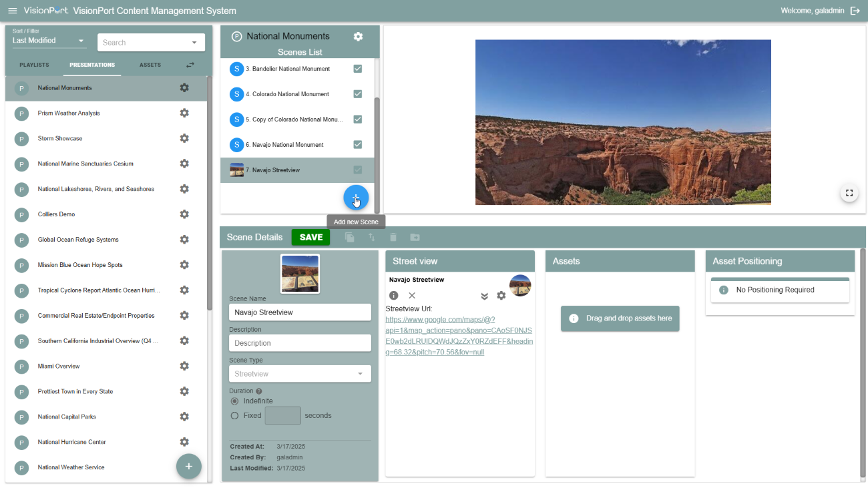Screen dimensions: 868x488
Task: Open the Street view asset gear settings
Action: 501,295
